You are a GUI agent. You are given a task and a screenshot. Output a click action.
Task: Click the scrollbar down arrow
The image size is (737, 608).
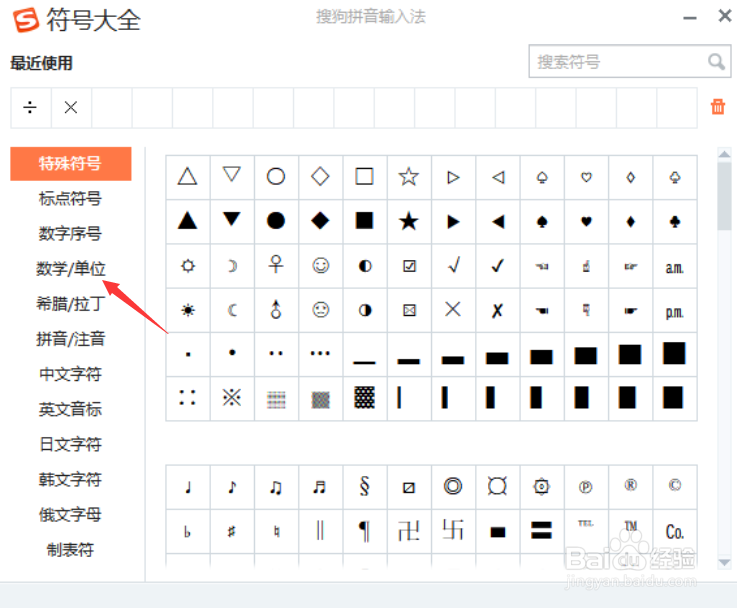pyautogui.click(x=724, y=562)
